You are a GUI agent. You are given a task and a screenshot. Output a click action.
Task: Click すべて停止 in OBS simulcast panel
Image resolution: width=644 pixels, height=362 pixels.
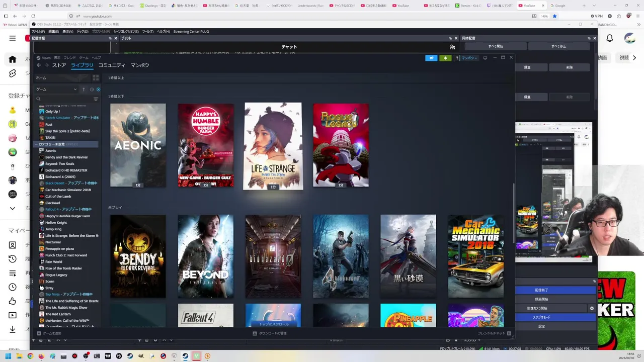[x=558, y=47]
